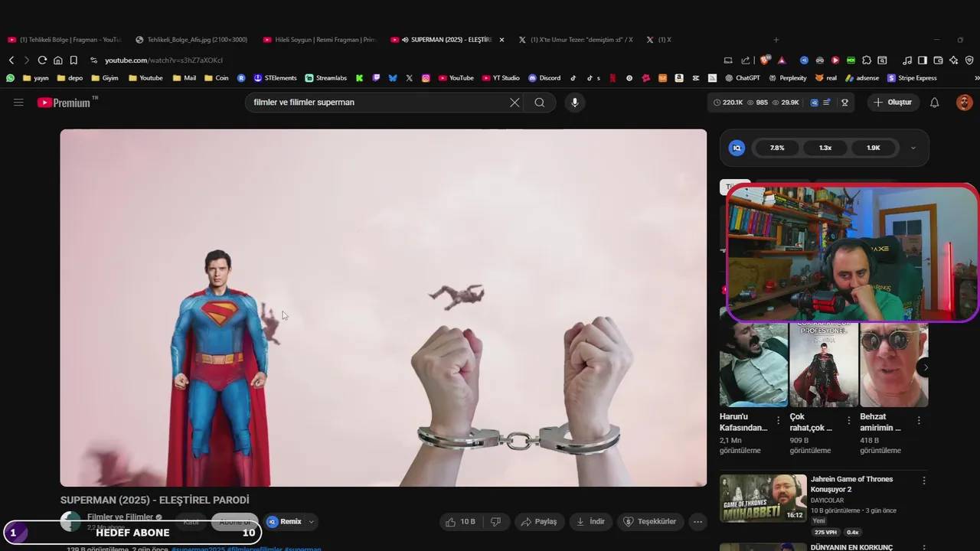Open options for Behzat amirimin short

coord(919,421)
